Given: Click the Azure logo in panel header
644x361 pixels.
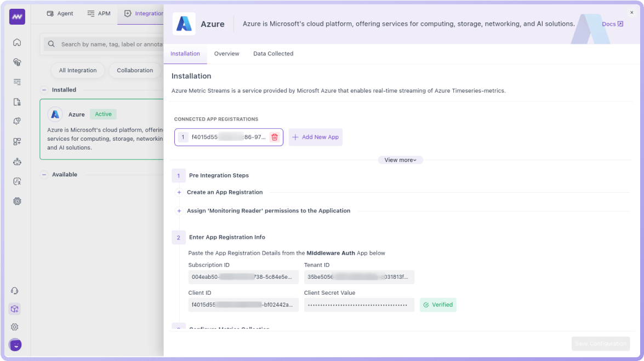Looking at the screenshot, I should (x=184, y=24).
